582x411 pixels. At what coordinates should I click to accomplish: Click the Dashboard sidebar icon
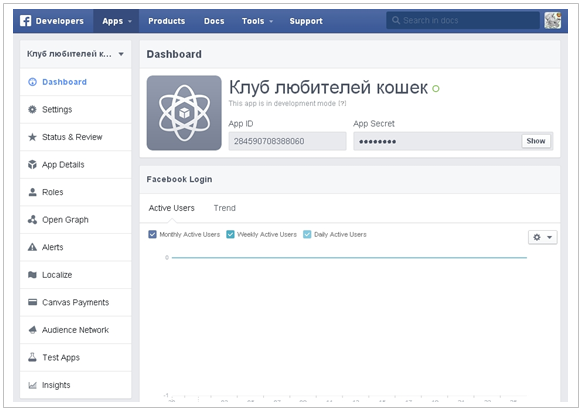(33, 82)
